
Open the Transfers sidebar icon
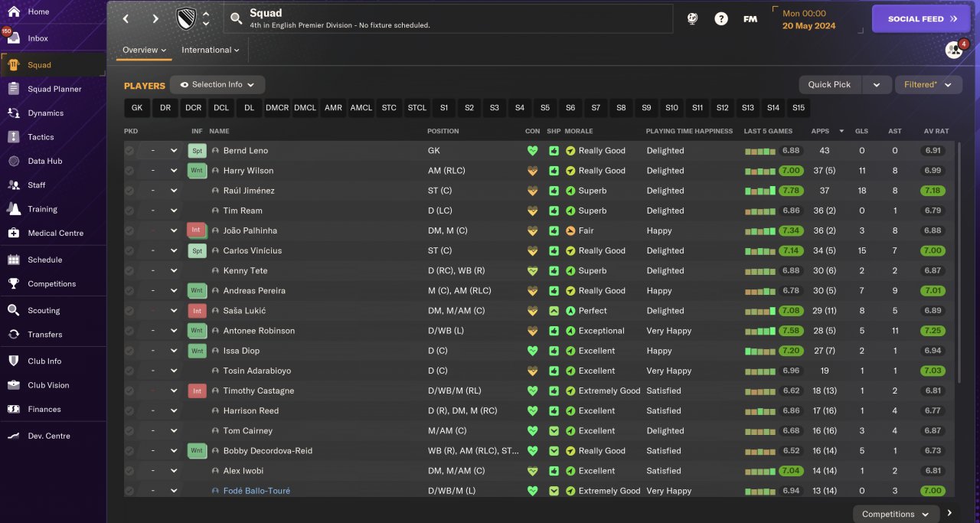[13, 334]
